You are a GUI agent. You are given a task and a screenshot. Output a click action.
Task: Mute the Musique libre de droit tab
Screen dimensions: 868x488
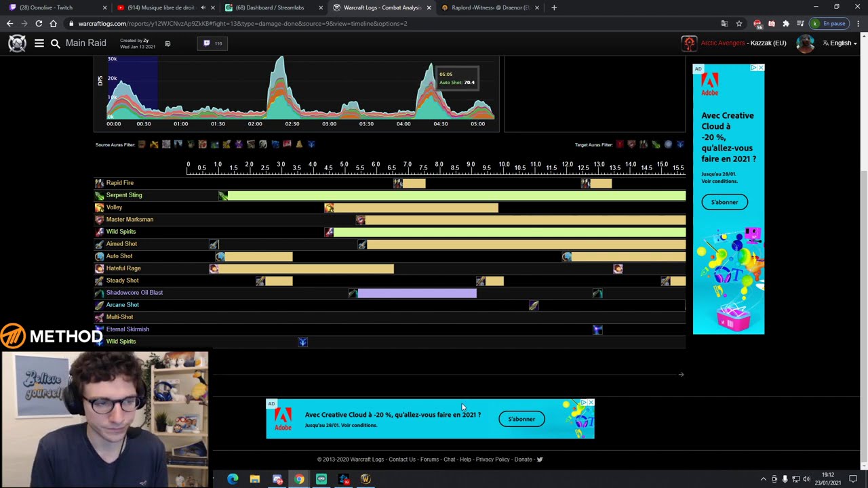click(x=203, y=7)
